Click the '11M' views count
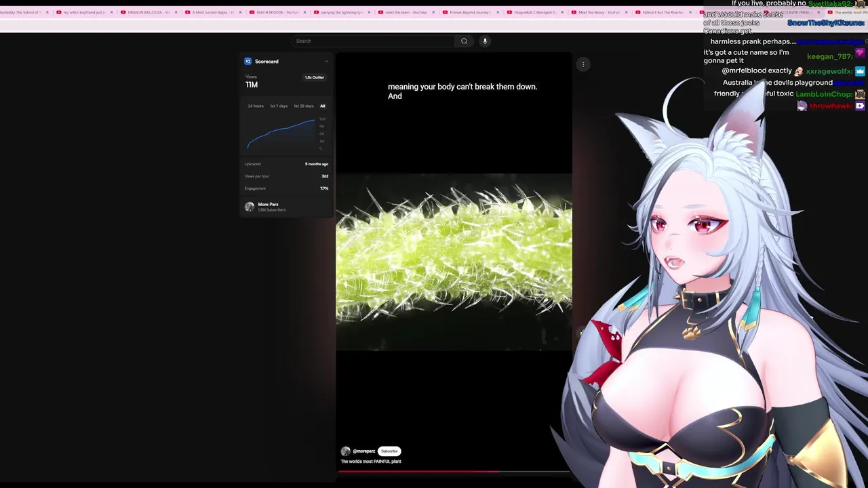868x488 pixels. [x=252, y=85]
